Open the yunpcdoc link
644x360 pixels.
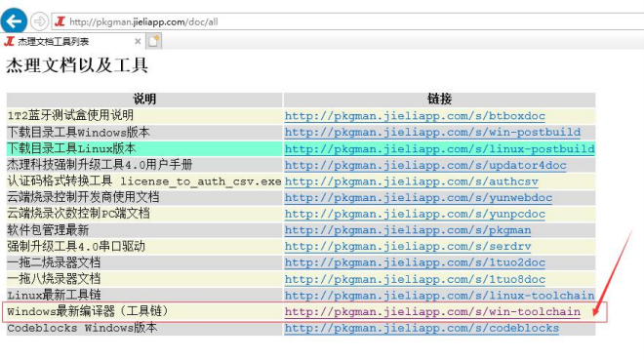(415, 214)
